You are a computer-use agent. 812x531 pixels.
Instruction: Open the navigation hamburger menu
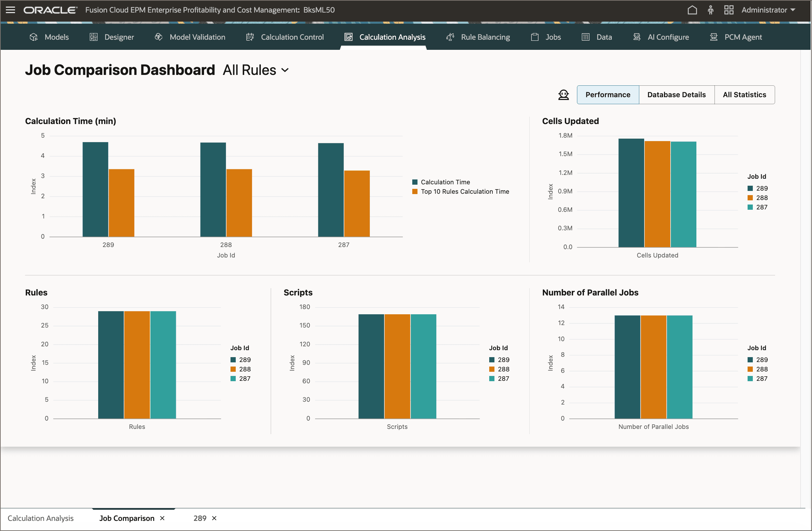coord(10,10)
